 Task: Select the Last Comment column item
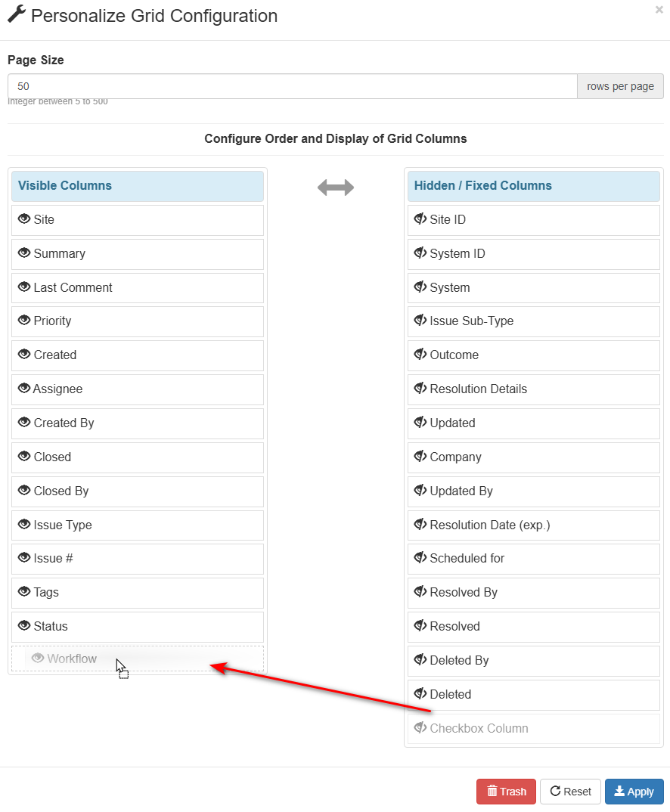coord(138,287)
